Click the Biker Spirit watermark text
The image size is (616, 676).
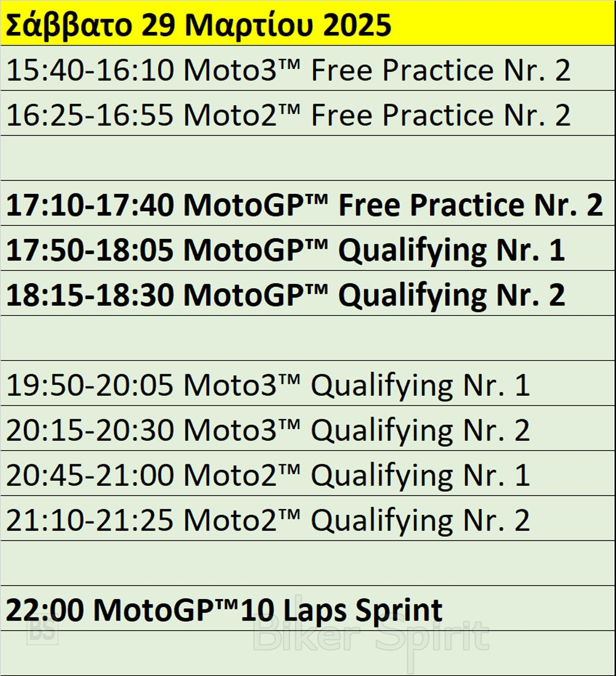[371, 637]
